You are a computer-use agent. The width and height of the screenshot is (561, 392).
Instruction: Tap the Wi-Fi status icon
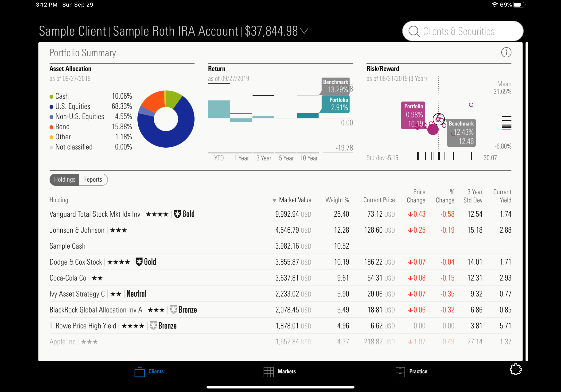point(495,5)
